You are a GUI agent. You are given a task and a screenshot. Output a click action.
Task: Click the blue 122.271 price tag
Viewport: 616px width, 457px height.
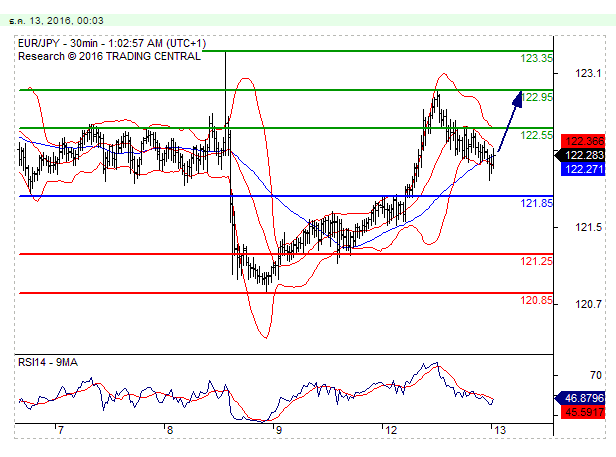(x=583, y=169)
